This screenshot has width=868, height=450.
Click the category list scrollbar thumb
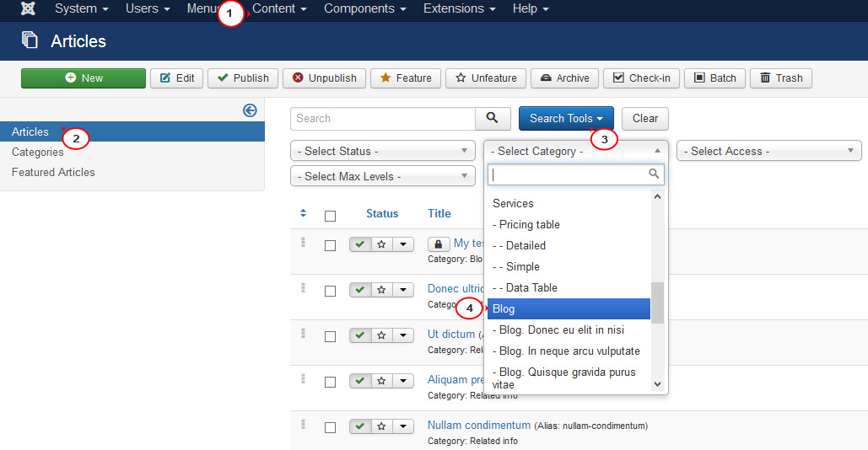click(x=657, y=303)
